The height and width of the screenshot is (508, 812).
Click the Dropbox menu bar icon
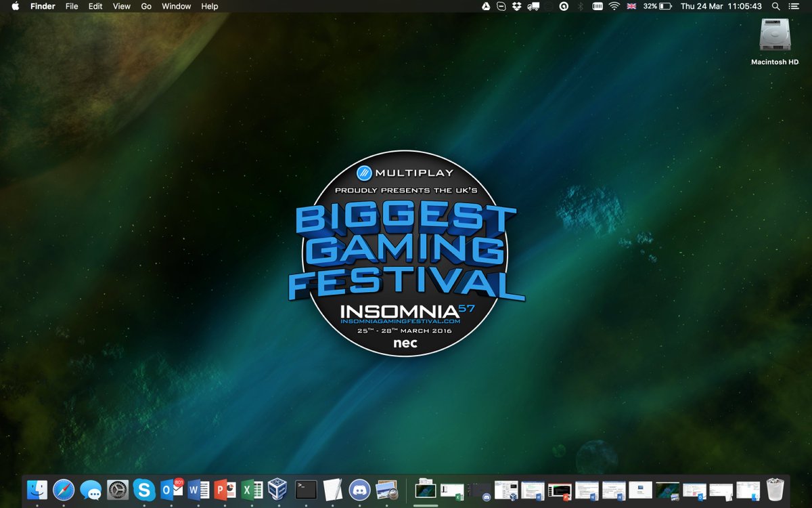click(517, 6)
